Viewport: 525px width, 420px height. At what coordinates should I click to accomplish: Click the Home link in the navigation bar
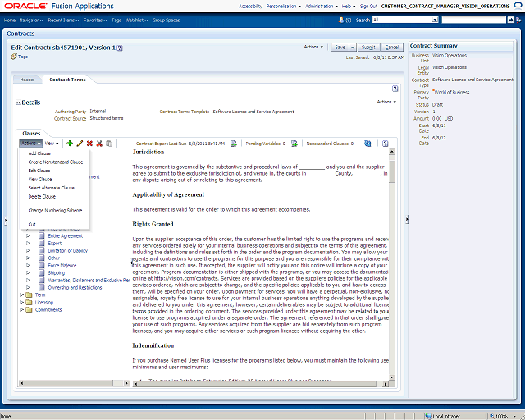10,20
